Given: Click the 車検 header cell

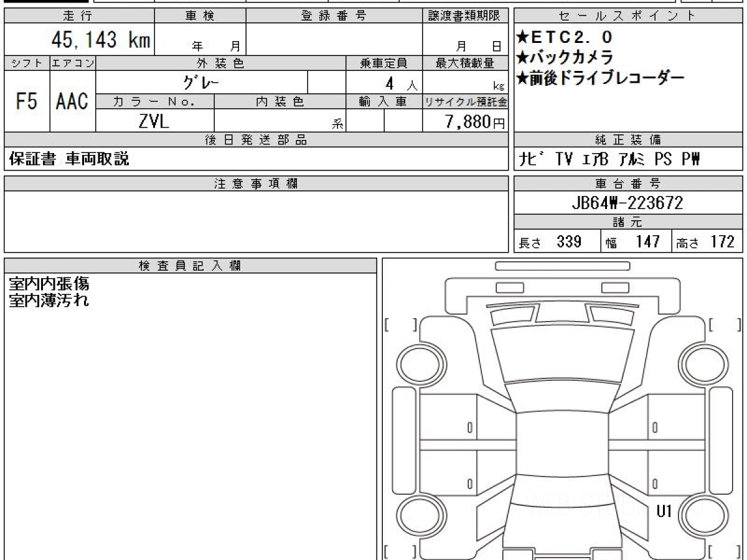Looking at the screenshot, I should 200,16.
